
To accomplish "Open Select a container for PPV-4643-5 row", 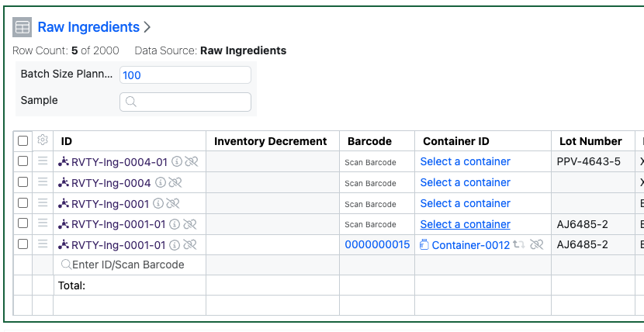I will [x=466, y=161].
